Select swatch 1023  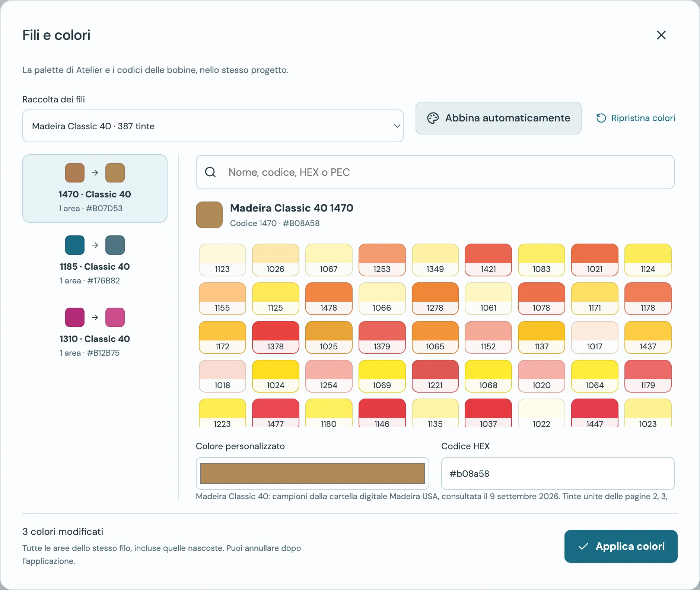[x=648, y=413]
